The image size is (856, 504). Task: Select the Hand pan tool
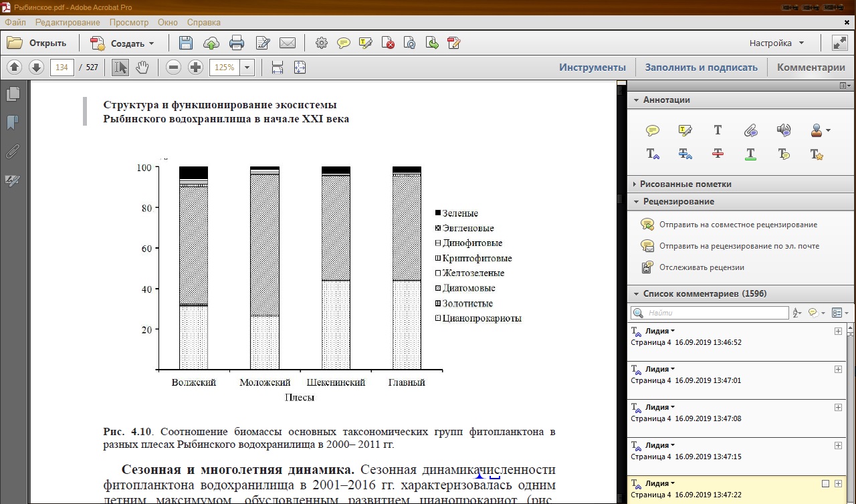click(x=142, y=68)
